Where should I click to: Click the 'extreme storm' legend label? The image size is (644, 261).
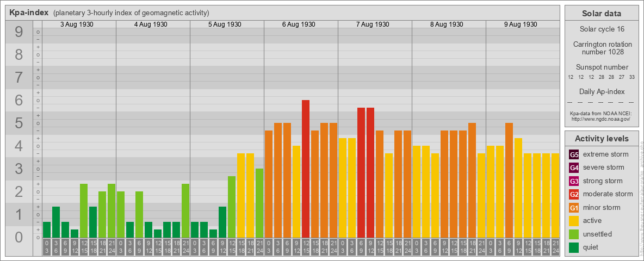606,154
